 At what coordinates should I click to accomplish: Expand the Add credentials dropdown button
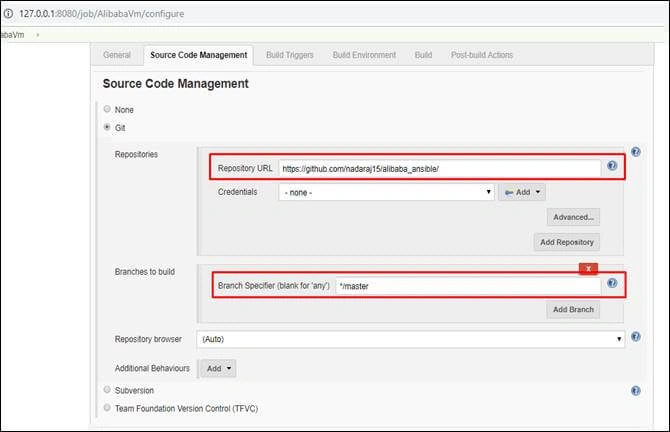[522, 192]
